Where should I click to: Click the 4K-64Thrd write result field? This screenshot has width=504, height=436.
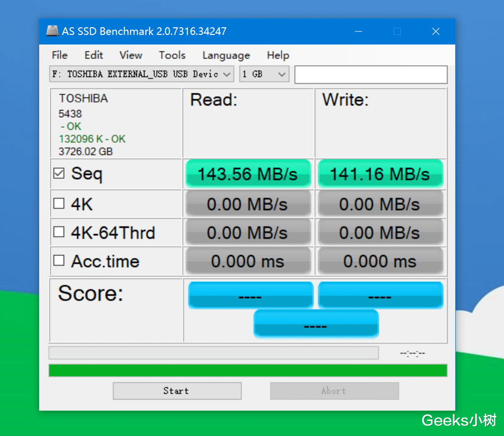click(x=381, y=232)
